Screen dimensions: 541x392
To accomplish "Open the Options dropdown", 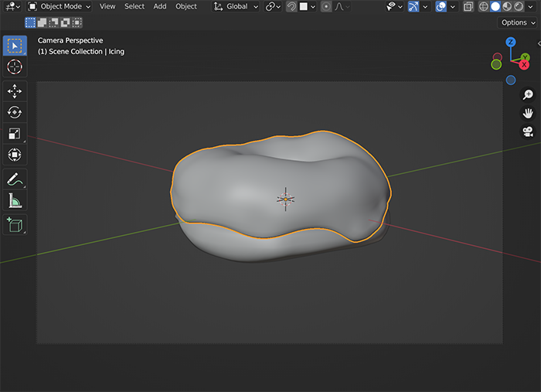I will 517,22.
